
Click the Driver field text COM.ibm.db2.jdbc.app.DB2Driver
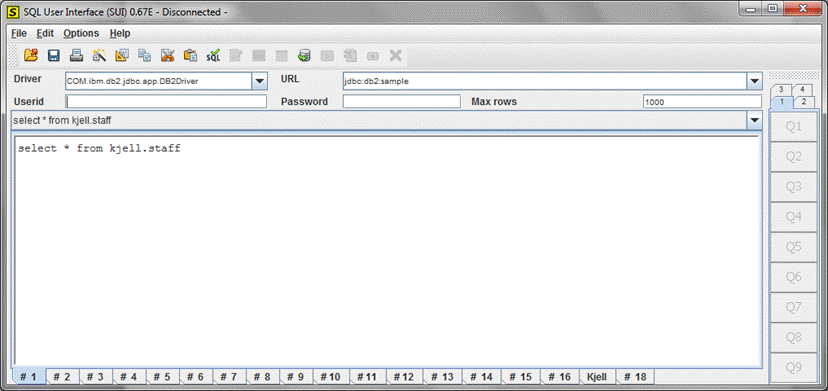[x=132, y=81]
